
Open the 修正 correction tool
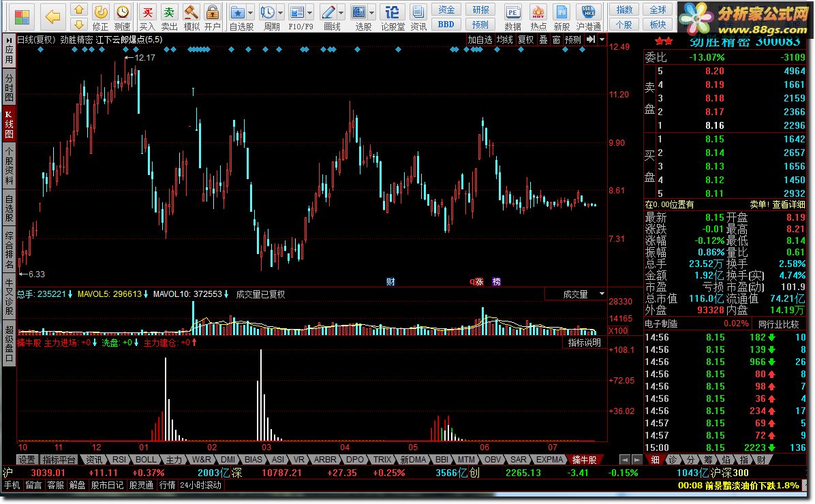click(x=100, y=17)
